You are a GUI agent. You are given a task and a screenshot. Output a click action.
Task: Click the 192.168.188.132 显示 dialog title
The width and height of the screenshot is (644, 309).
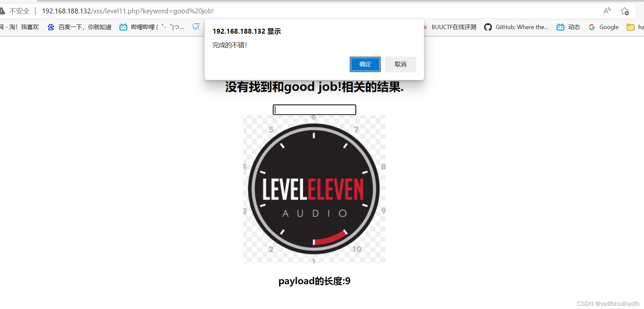(x=247, y=31)
